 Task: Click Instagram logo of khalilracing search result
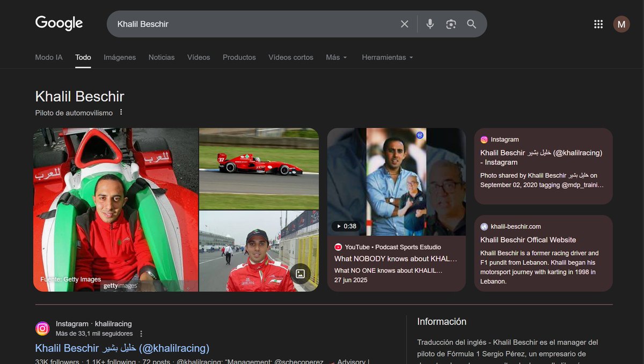pyautogui.click(x=43, y=329)
